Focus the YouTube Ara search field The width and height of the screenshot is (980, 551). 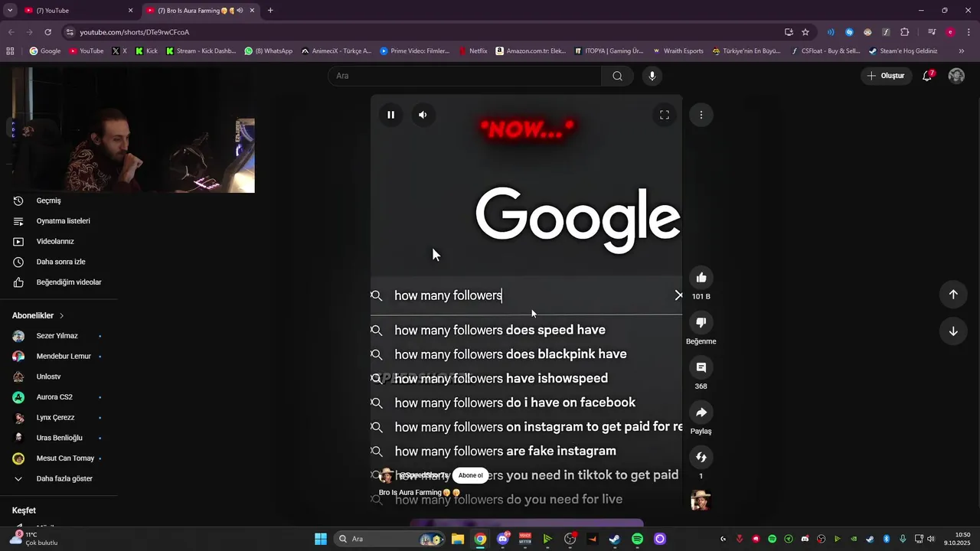[465, 76]
